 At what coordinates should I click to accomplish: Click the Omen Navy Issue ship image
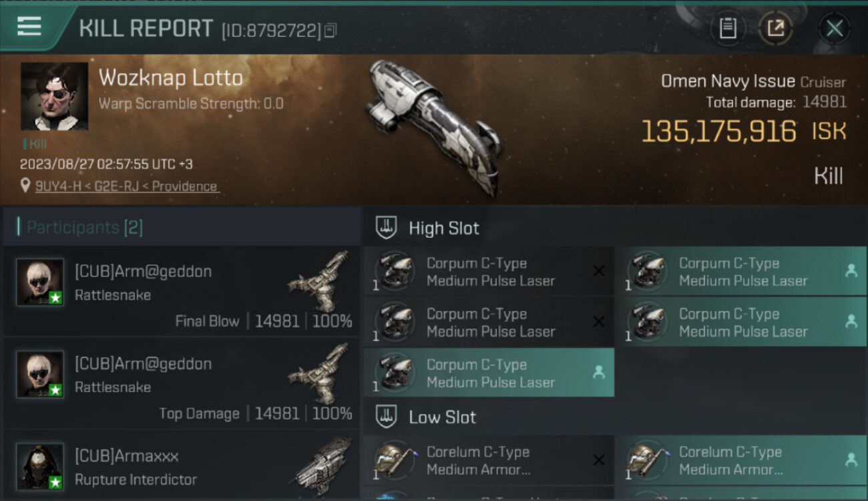pyautogui.click(x=433, y=127)
